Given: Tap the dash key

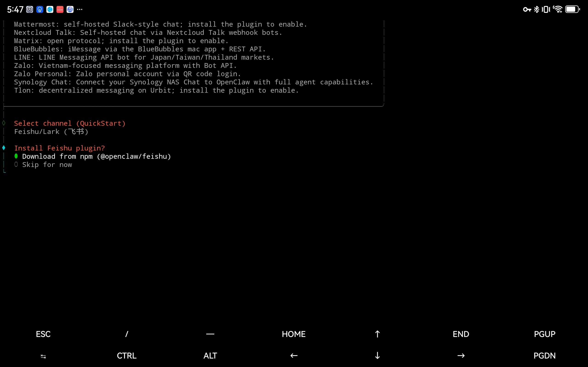Looking at the screenshot, I should (x=210, y=334).
